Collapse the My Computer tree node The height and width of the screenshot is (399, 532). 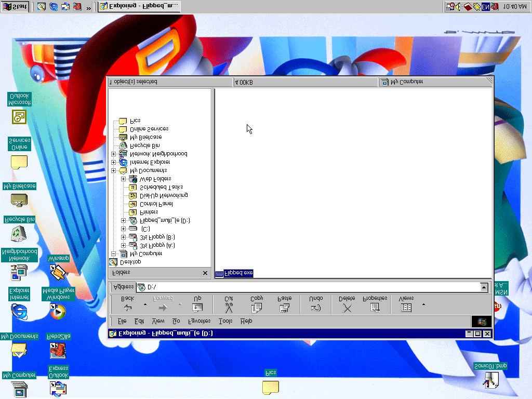point(113,254)
